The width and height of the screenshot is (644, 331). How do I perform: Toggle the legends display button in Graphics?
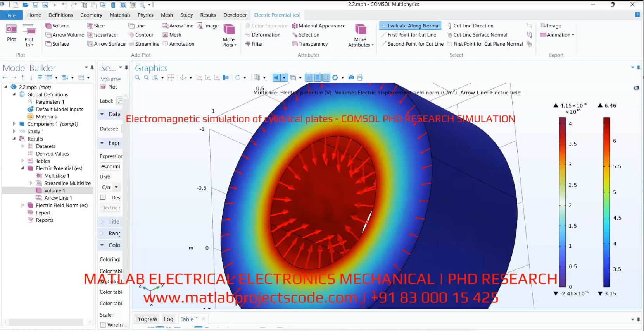(326, 77)
